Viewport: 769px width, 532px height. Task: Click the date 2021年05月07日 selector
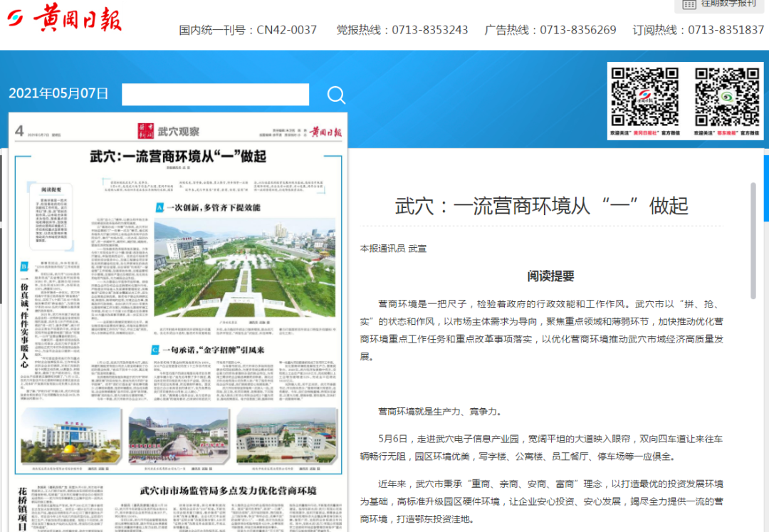[58, 94]
